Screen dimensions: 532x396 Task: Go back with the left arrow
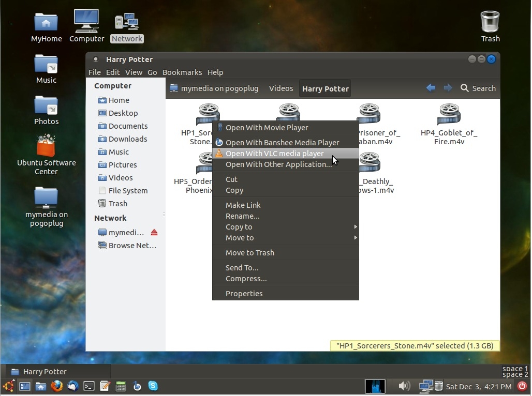click(x=431, y=88)
